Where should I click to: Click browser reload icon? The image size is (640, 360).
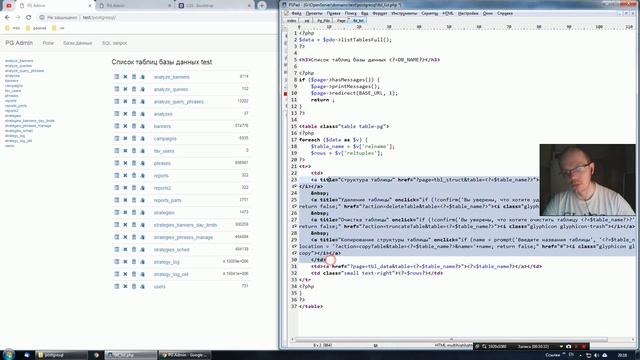coord(29,18)
